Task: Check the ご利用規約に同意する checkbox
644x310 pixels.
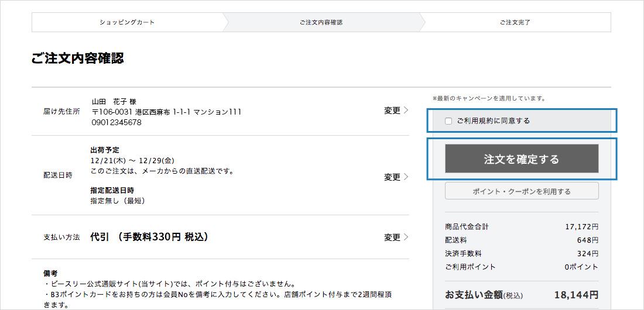Action: [448, 120]
